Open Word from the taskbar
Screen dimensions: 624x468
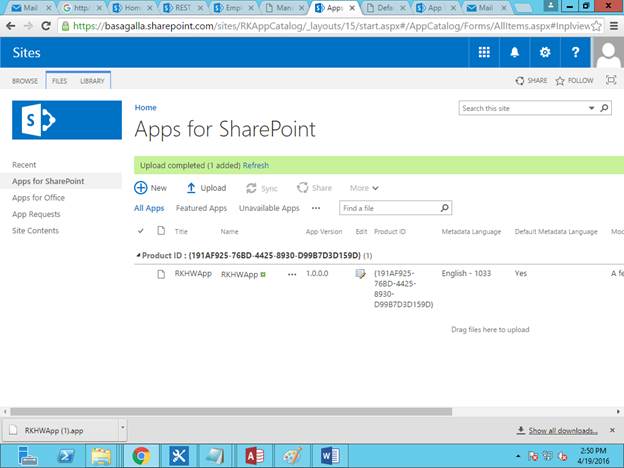point(330,456)
